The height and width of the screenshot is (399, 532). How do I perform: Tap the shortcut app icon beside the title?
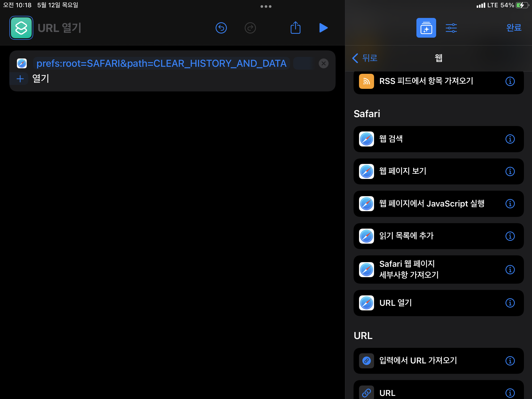coord(21,28)
